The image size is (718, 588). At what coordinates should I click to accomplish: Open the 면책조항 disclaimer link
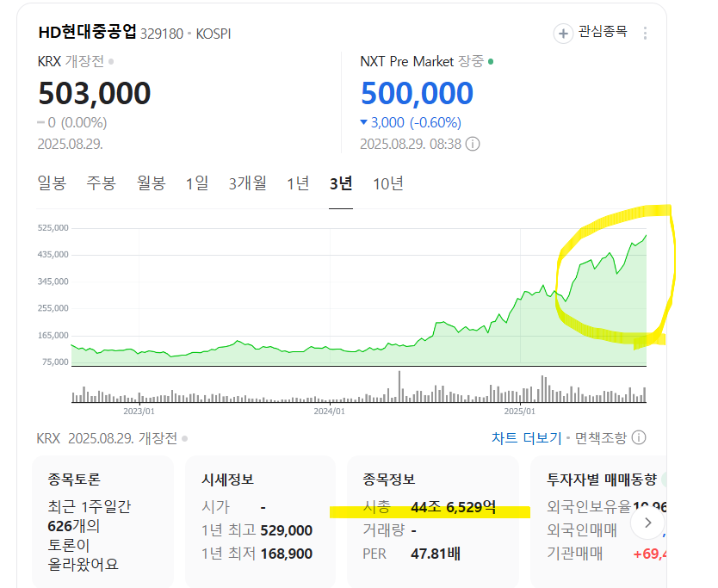[601, 438]
